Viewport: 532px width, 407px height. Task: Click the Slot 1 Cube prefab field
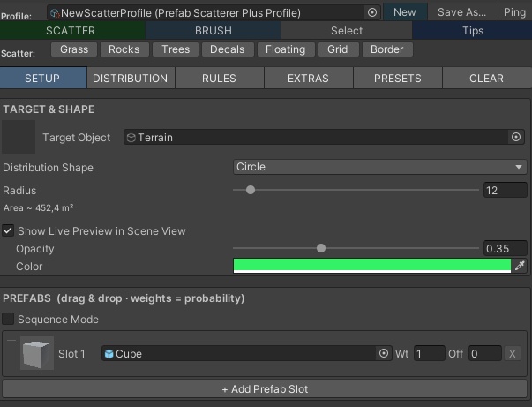pos(247,353)
